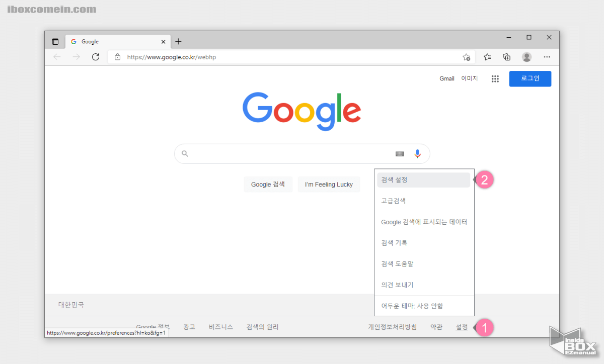The width and height of the screenshot is (604, 364).
Task: Select Google 검색에 표시되는 데이터 menu item
Action: tap(424, 222)
